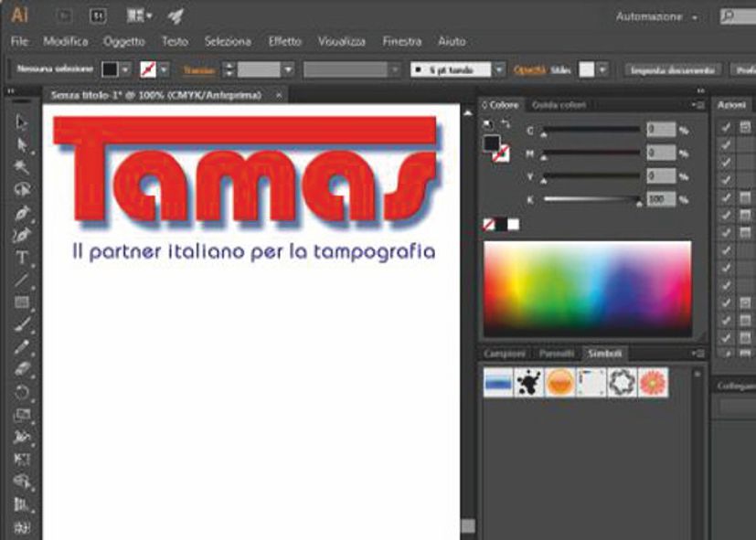This screenshot has width=756, height=540.
Task: Switch to the Guida colori tab
Action: pos(559,105)
